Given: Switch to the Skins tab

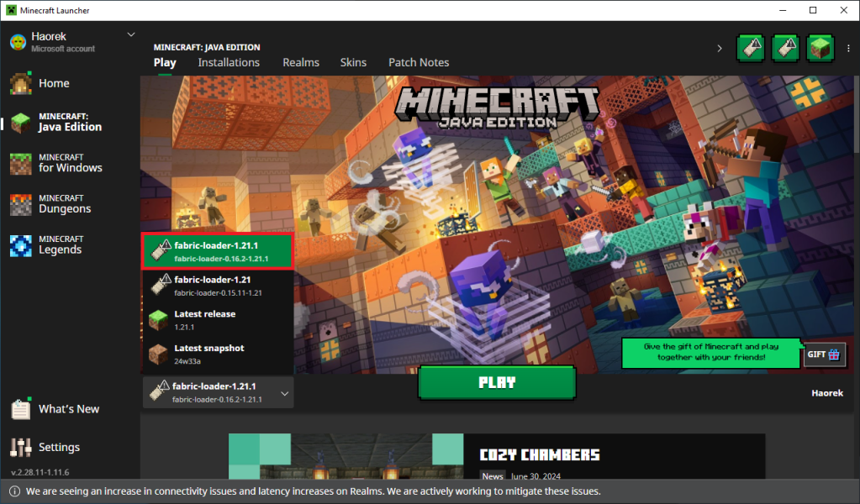Looking at the screenshot, I should click(353, 62).
